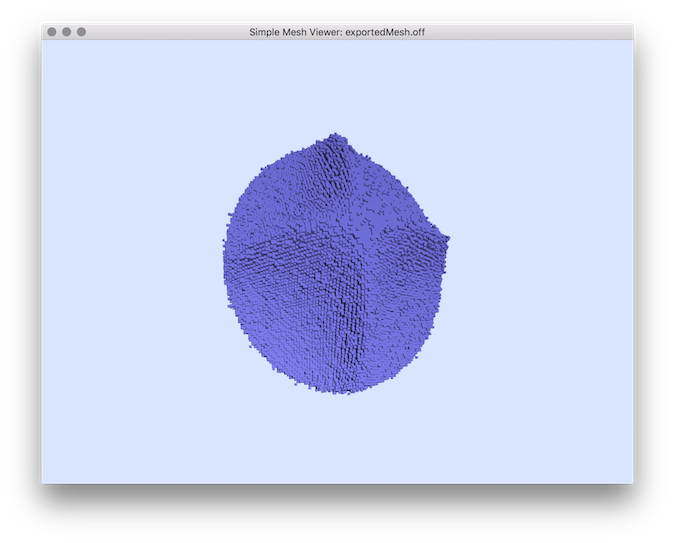The height and width of the screenshot is (543, 675).
Task: Click the leftmost edge of the blue mesh
Action: pos(226,250)
